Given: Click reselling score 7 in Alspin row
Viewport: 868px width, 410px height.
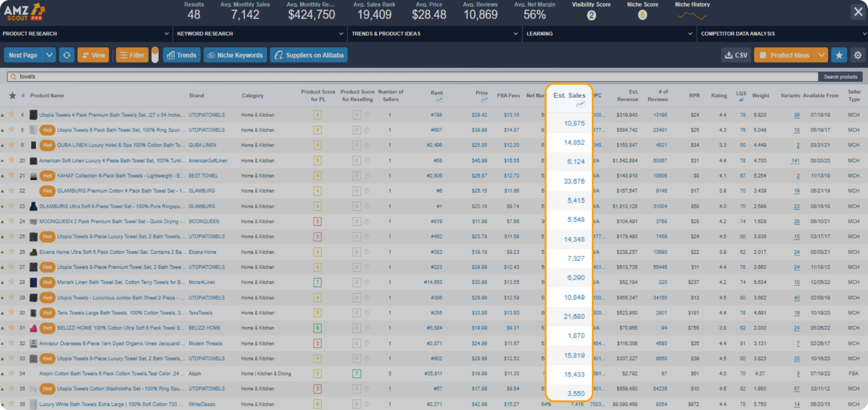Looking at the screenshot, I should click(x=357, y=374).
